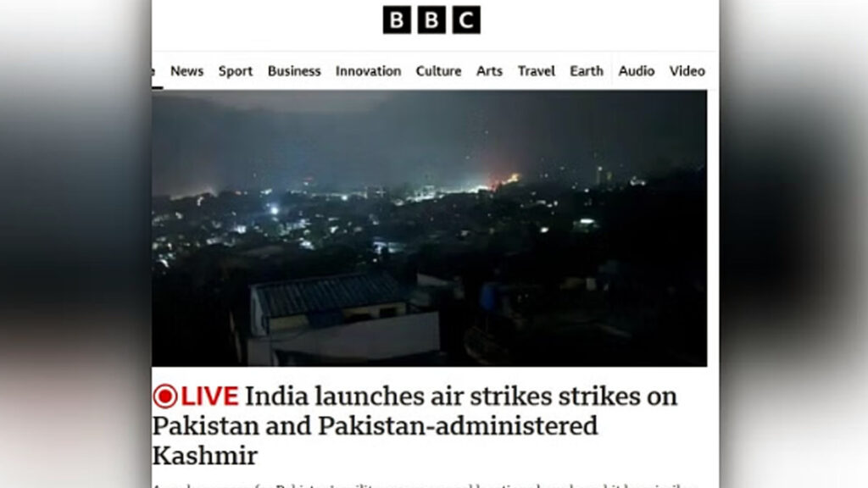Click the BBC logo
Image resolution: width=868 pixels, height=488 pixels.
pyautogui.click(x=431, y=20)
